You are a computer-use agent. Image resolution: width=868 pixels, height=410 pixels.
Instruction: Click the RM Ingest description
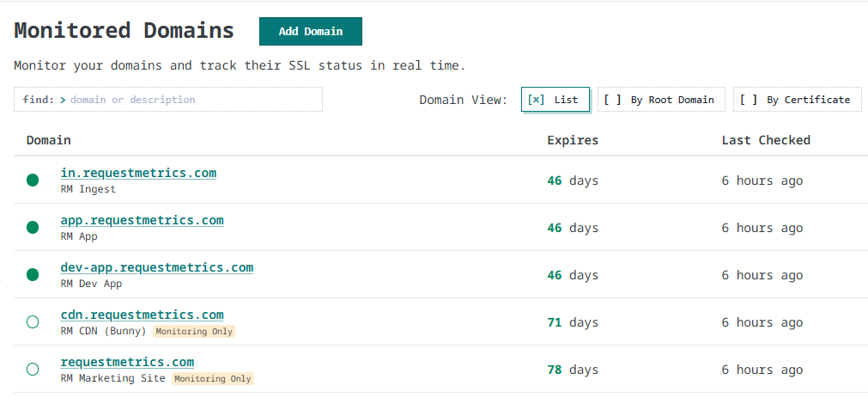pos(88,189)
